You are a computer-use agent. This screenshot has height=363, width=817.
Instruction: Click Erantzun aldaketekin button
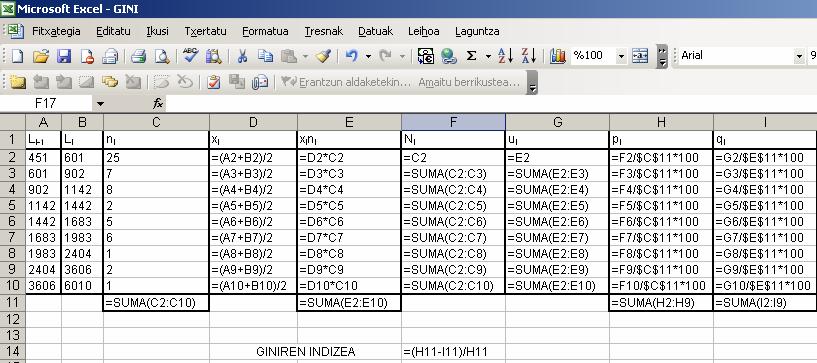click(x=346, y=82)
